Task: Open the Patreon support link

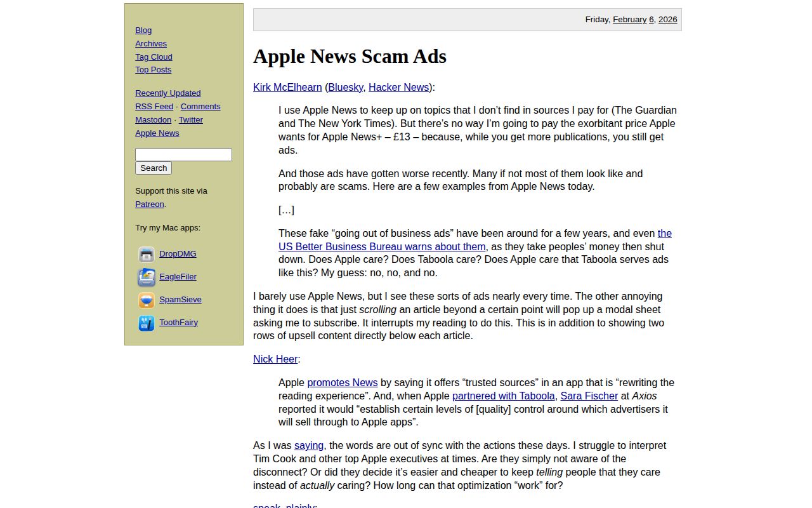Action: 149,204
